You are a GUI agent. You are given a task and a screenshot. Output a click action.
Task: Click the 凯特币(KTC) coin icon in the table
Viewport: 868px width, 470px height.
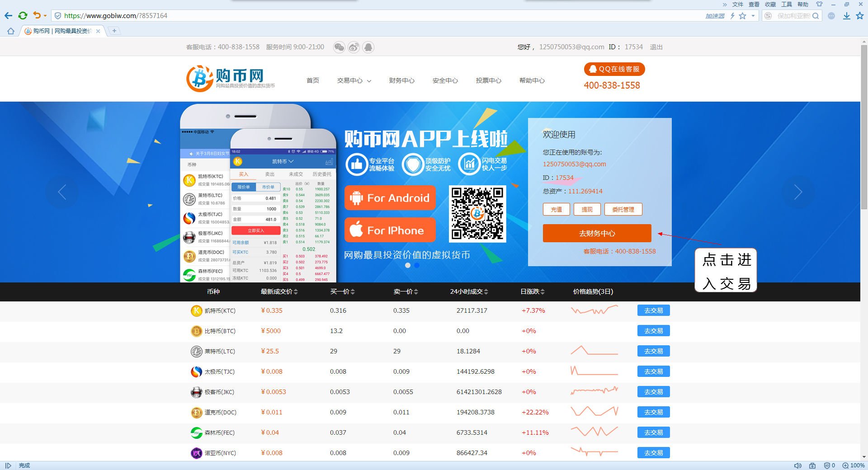[196, 310]
